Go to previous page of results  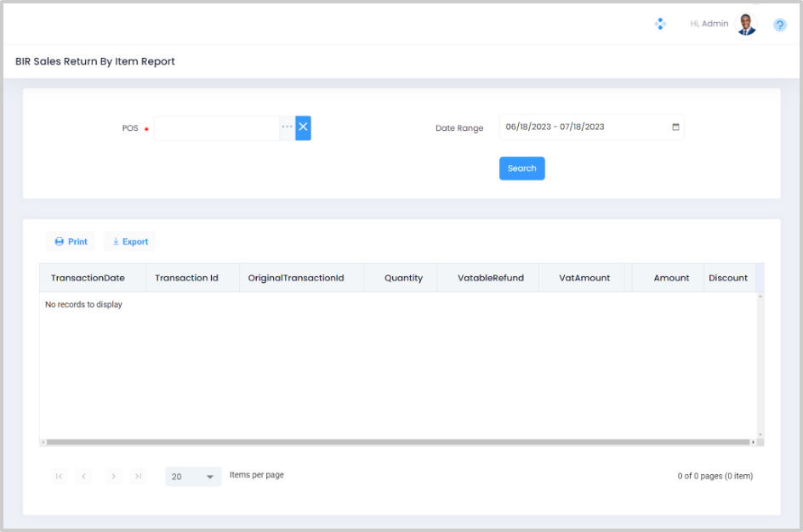(84, 477)
